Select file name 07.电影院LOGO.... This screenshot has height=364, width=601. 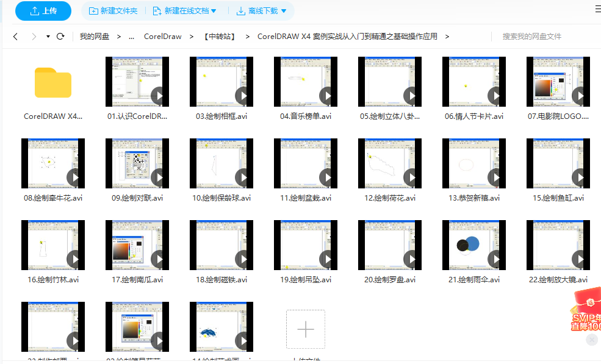(558, 116)
